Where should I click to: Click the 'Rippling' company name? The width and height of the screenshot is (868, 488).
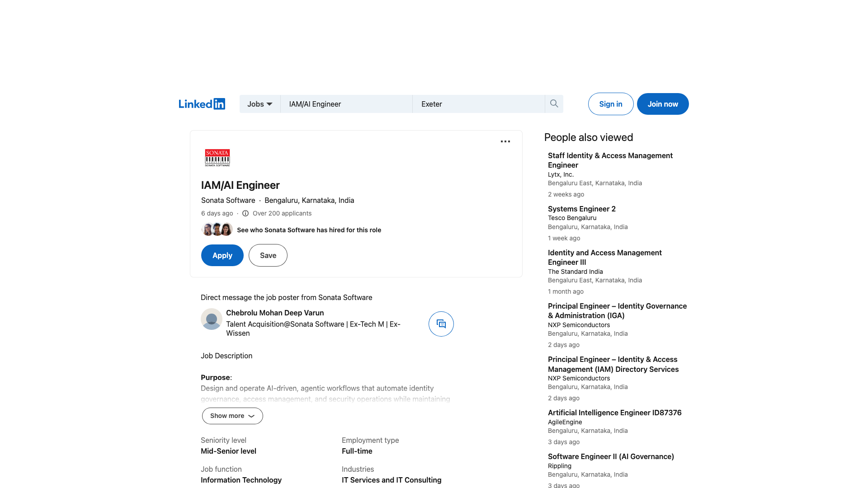[x=560, y=466]
